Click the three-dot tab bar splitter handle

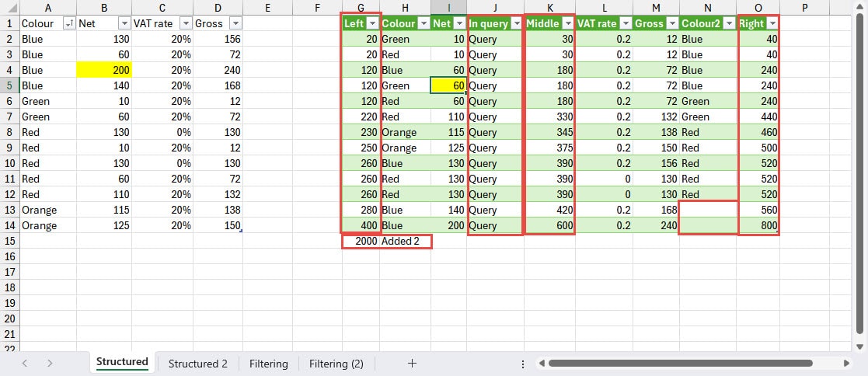pyautogui.click(x=522, y=364)
